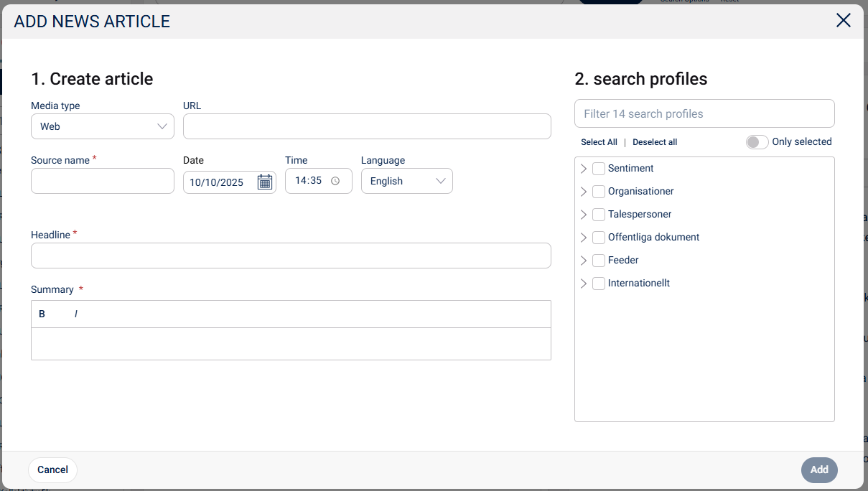This screenshot has width=868, height=491.
Task: Expand the Talespersoner tree node
Action: point(584,215)
